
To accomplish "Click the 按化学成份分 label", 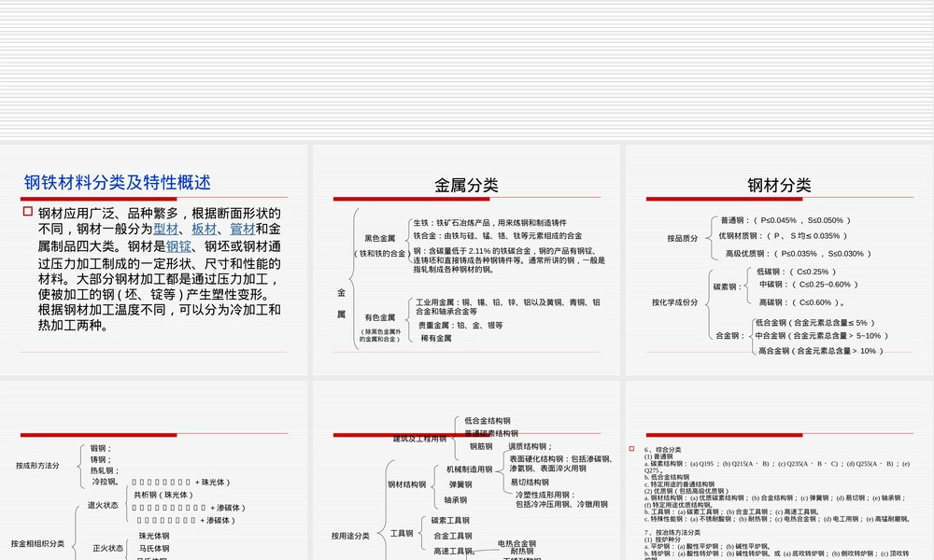I will point(674,302).
